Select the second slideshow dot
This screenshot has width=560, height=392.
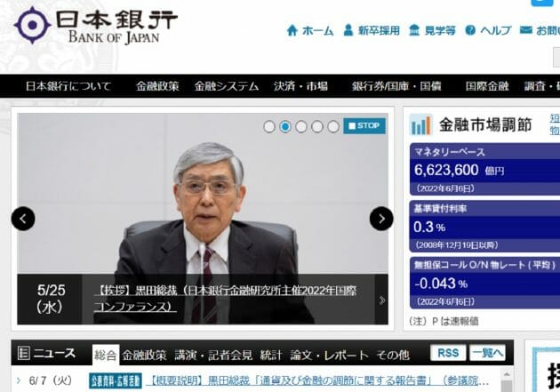[285, 126]
